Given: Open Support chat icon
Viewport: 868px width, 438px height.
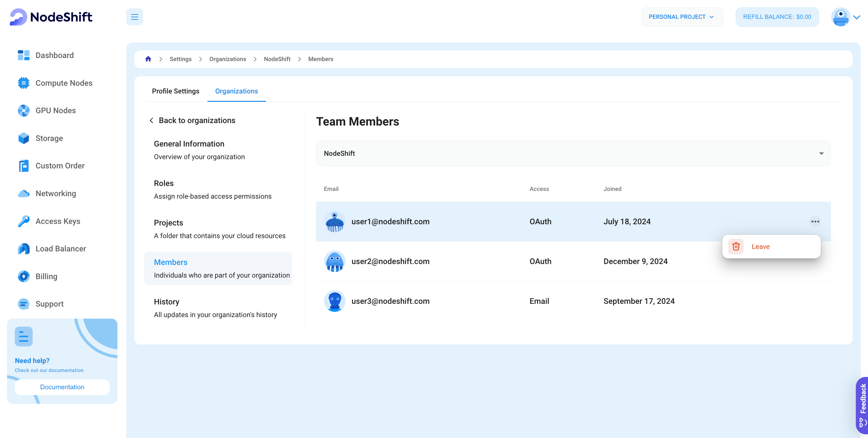Looking at the screenshot, I should [24, 304].
